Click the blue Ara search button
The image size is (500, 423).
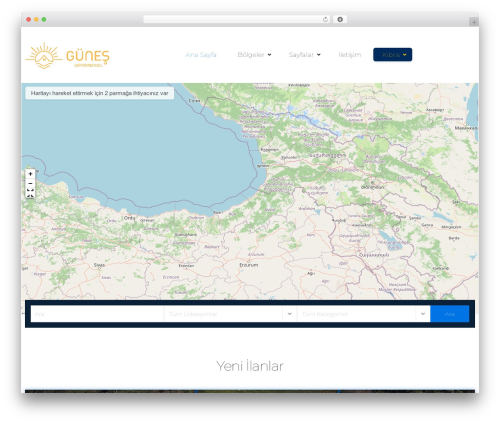click(x=450, y=314)
